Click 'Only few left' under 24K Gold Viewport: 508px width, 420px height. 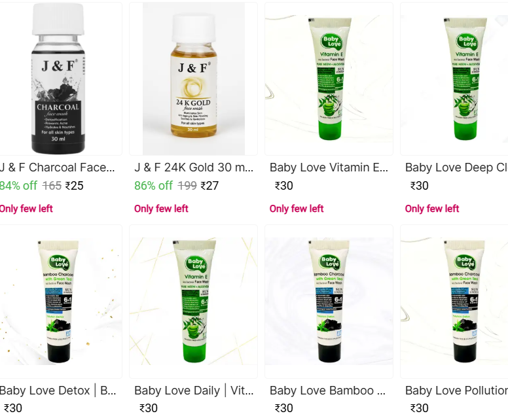pos(161,209)
